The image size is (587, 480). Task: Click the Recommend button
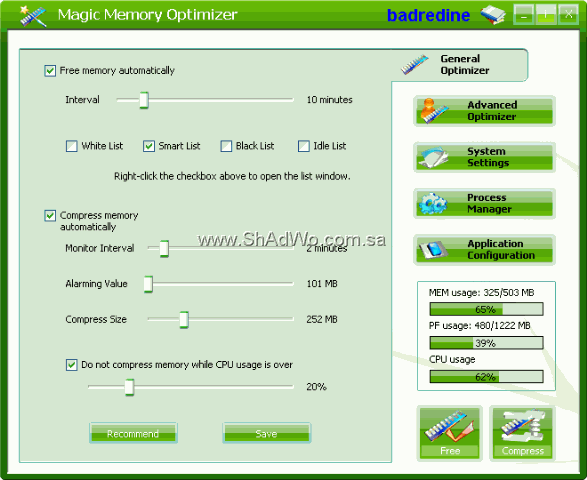[x=133, y=434]
